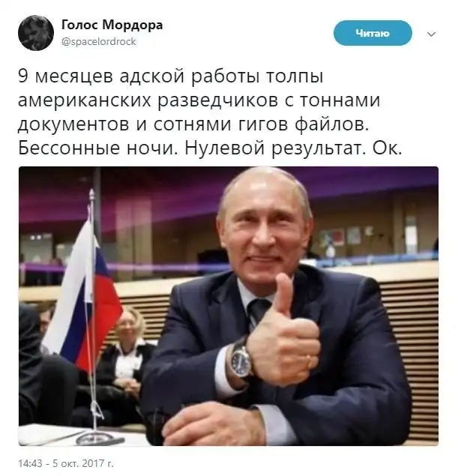This screenshot has width=461, height=476.
Task: Open the attached photo in the tweet
Action: (228, 306)
